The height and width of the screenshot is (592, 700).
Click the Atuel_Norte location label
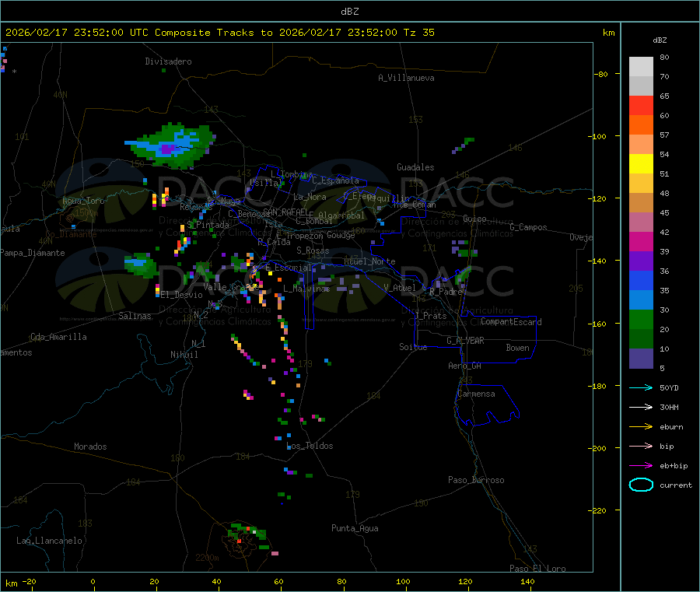click(x=369, y=261)
